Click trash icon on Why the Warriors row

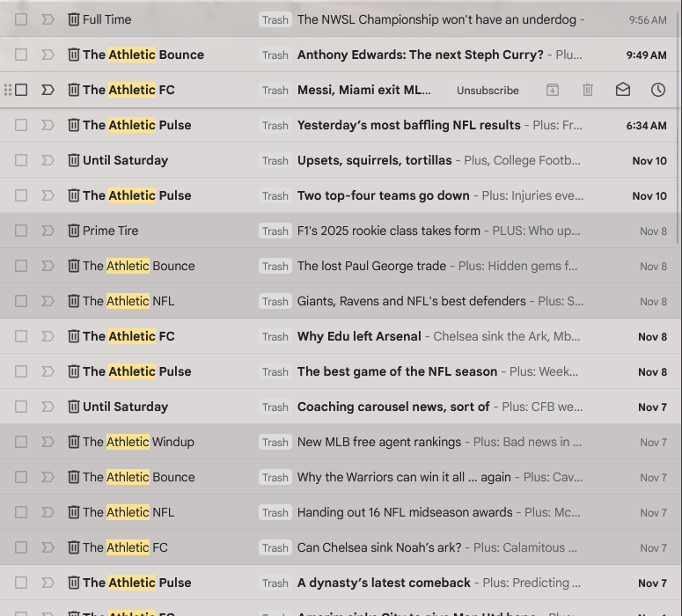pos(74,477)
